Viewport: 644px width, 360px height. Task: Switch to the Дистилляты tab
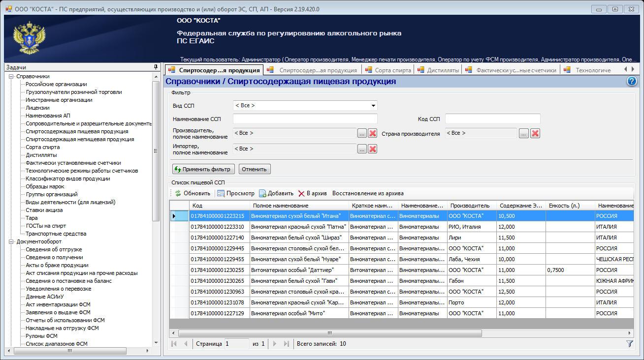tap(438, 70)
